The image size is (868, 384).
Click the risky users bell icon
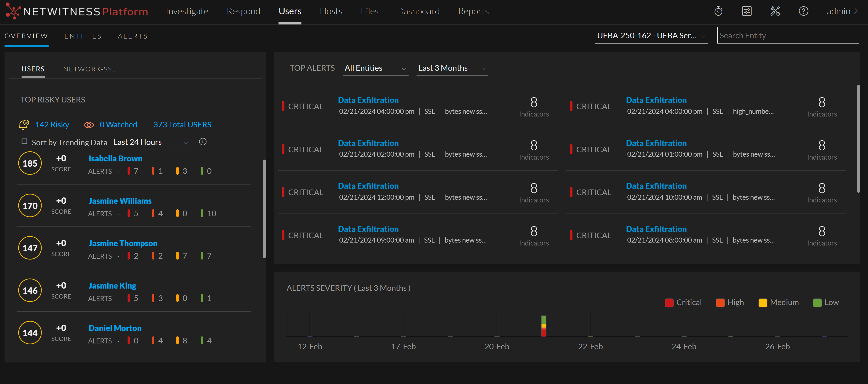(x=24, y=124)
